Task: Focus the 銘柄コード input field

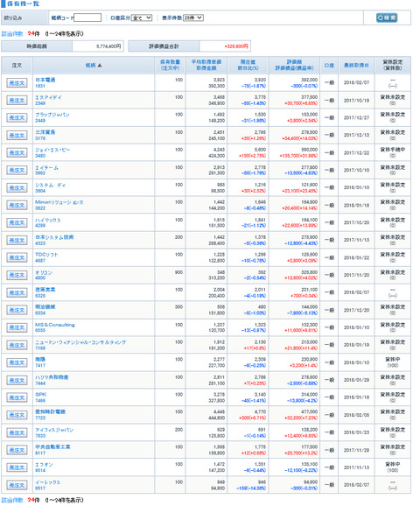Action: coord(87,18)
